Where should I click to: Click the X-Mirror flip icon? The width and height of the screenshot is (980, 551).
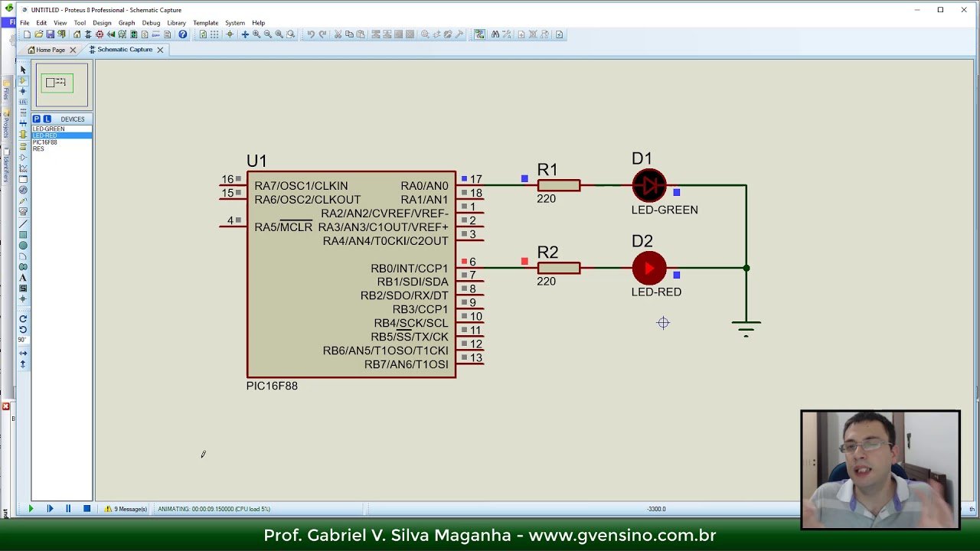click(23, 352)
